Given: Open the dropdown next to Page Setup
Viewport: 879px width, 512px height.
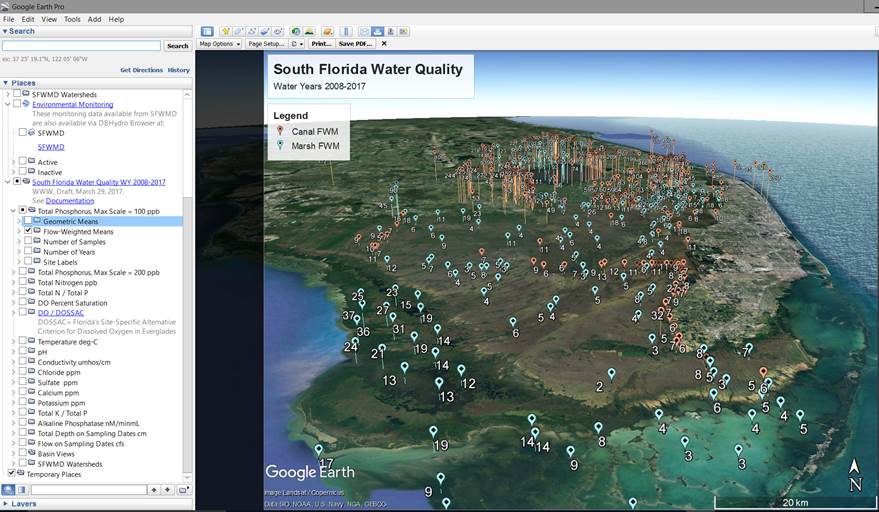Looking at the screenshot, I should (x=297, y=43).
